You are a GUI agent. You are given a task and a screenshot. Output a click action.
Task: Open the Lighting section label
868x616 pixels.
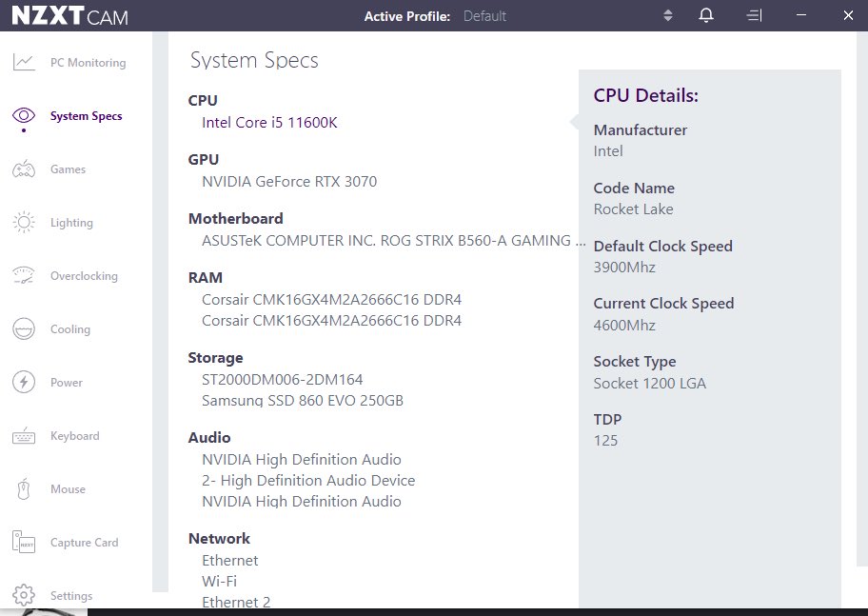71,223
